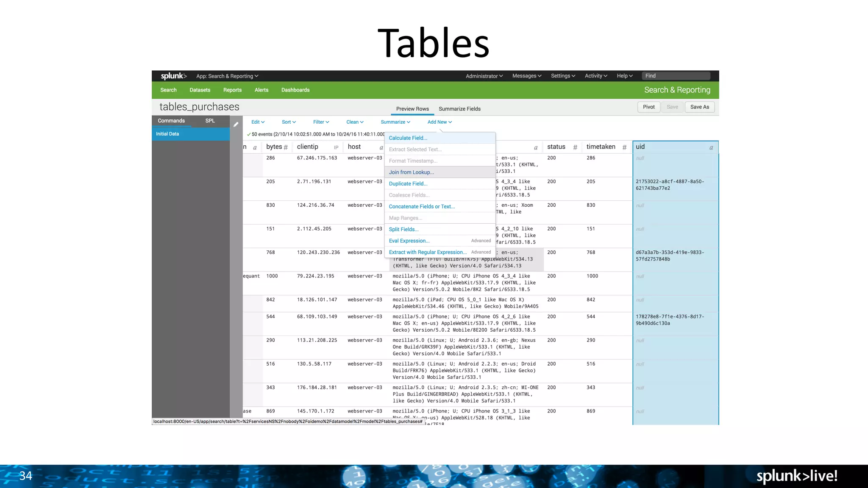Switch to the Summarize Fields tab
The width and height of the screenshot is (868, 488).
(x=459, y=109)
